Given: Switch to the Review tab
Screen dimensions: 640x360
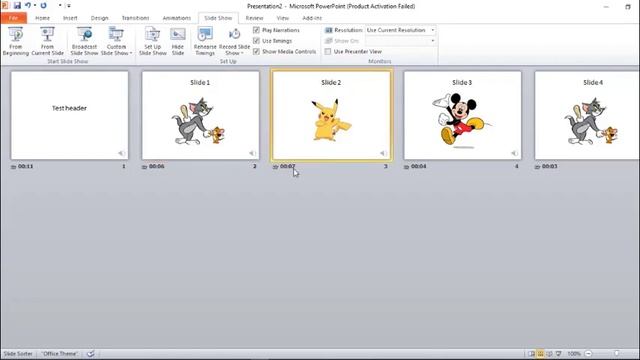Looking at the screenshot, I should point(254,18).
